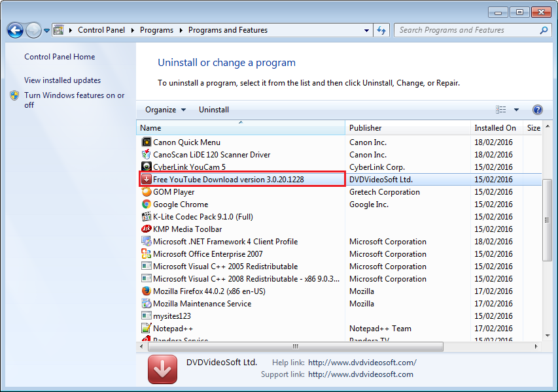Sort by the Installed On column header

(x=497, y=128)
